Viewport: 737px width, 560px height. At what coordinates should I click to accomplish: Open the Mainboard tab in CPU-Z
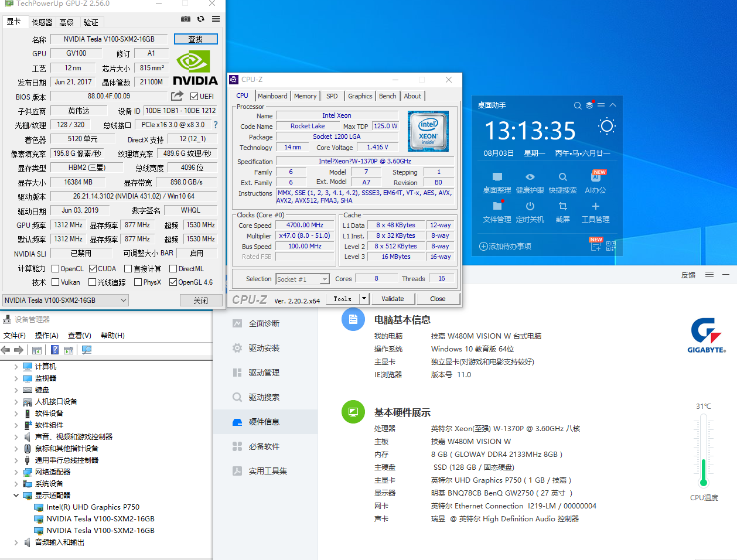tap(272, 96)
